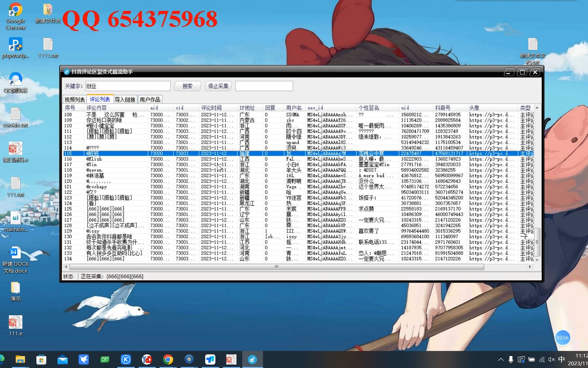Open the blue K app in taskbar
Image resolution: width=588 pixels, height=368 pixels.
click(126, 359)
